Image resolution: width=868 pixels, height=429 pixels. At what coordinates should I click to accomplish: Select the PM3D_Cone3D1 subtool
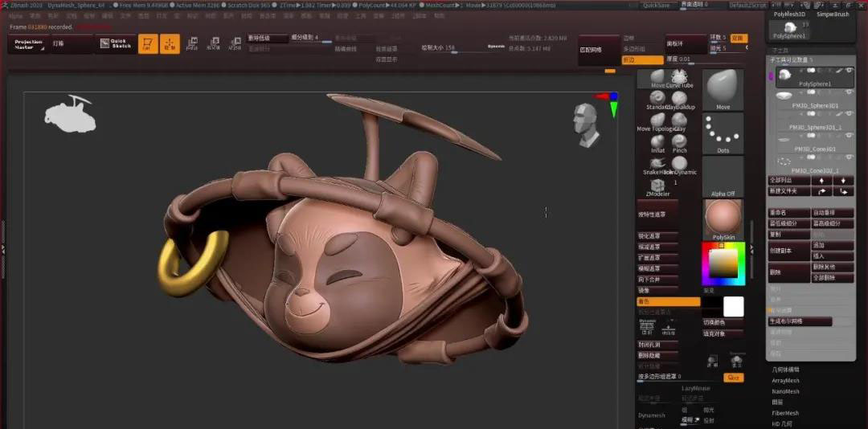coord(815,142)
